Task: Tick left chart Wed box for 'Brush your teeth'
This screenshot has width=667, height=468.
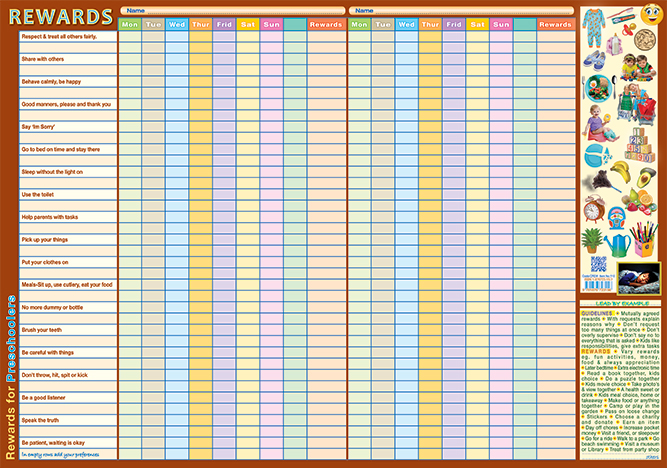Action: click(x=177, y=330)
